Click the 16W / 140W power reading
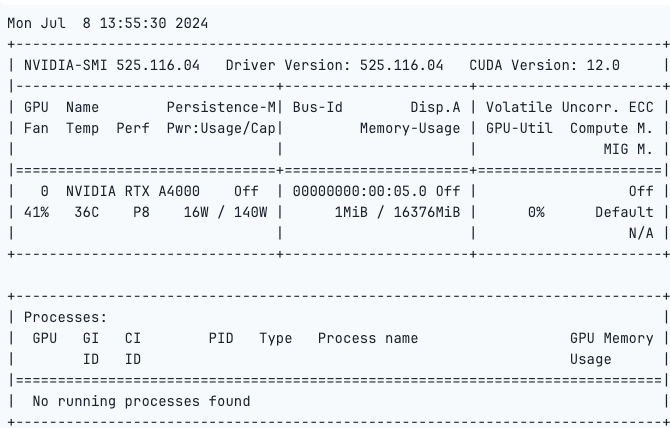The image size is (670, 428). pyautogui.click(x=226, y=212)
